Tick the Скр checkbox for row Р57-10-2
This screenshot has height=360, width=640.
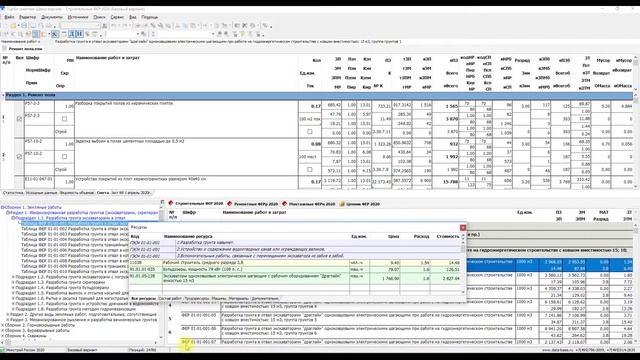click(64, 157)
